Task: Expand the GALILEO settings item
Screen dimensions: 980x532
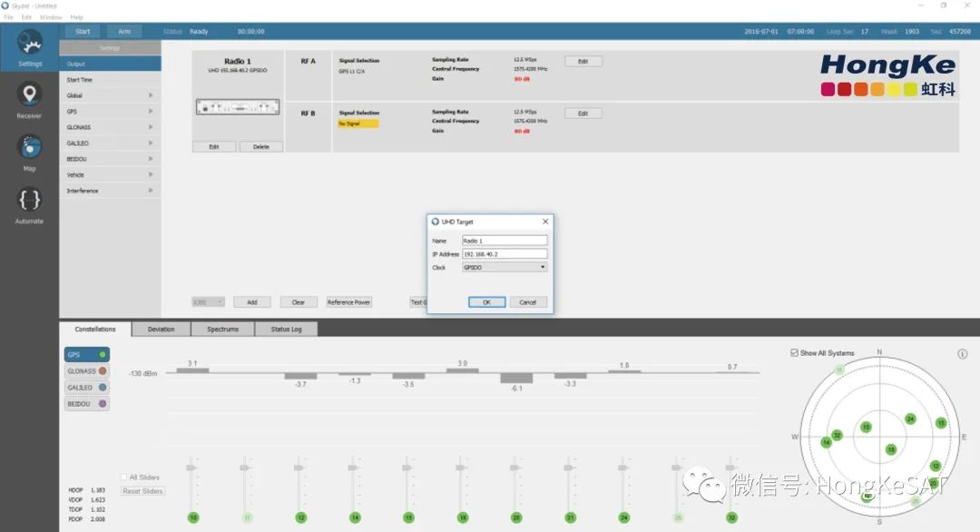Action: point(110,143)
